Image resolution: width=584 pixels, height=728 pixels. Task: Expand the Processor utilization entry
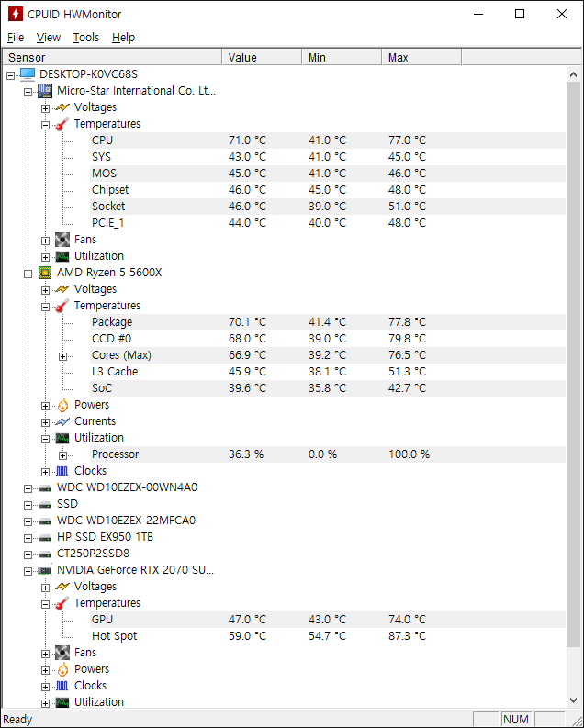[x=62, y=454]
